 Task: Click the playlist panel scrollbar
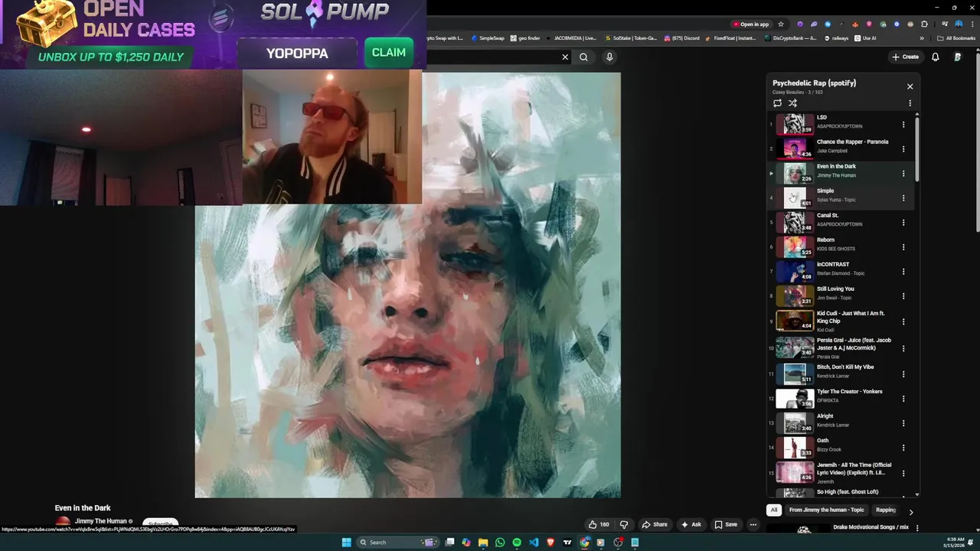pyautogui.click(x=916, y=149)
